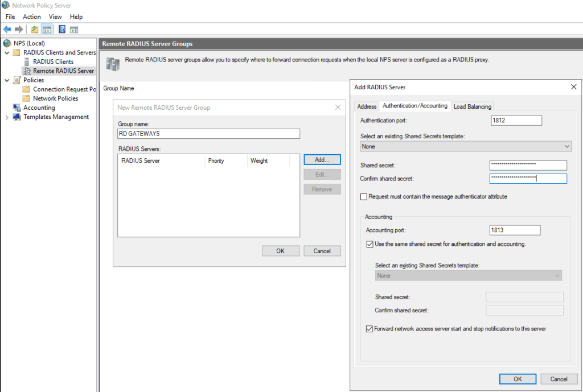Viewport: 583px width, 392px height.
Task: Click the blue Back arrow toolbar icon
Action: [7, 30]
